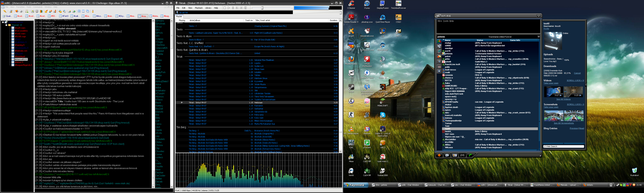Click foobar2000 search field 'tik tak hei'

tap(234, 12)
